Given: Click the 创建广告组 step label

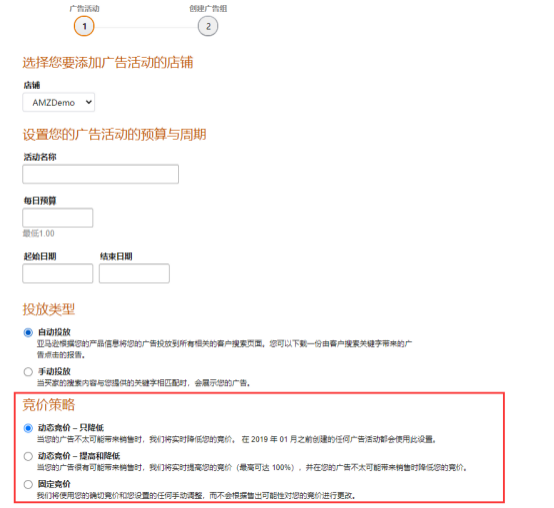Looking at the screenshot, I should pyautogui.click(x=208, y=8).
